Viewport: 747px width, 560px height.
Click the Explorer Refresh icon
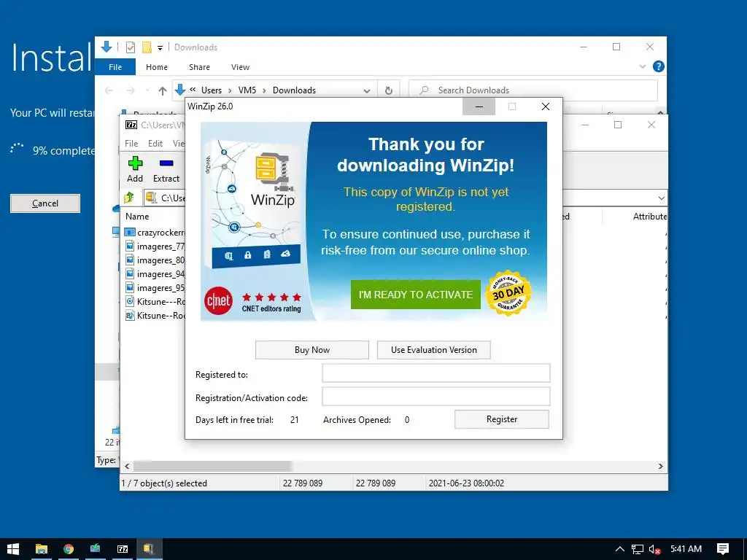pyautogui.click(x=389, y=90)
